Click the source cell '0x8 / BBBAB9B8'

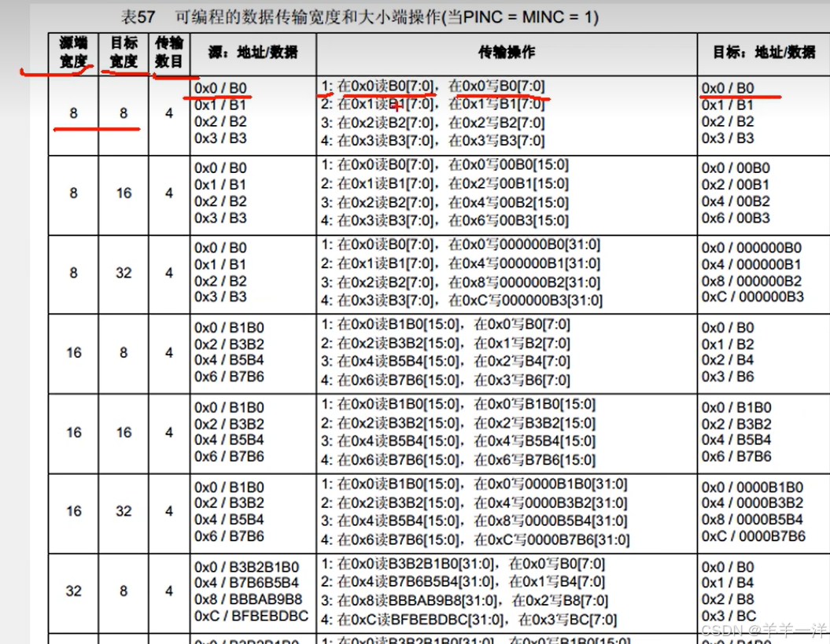[249, 599]
